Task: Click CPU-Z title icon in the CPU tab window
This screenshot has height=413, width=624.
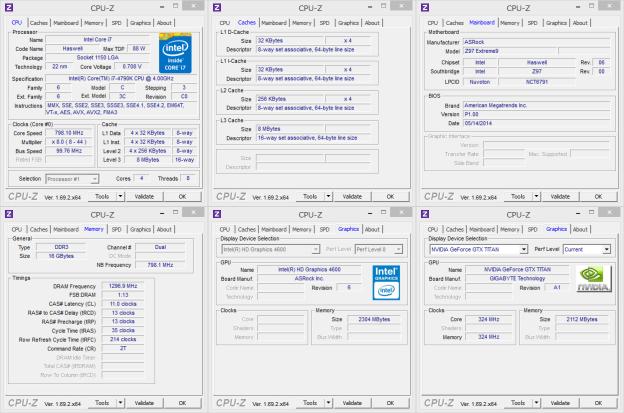Action: tap(9, 7)
